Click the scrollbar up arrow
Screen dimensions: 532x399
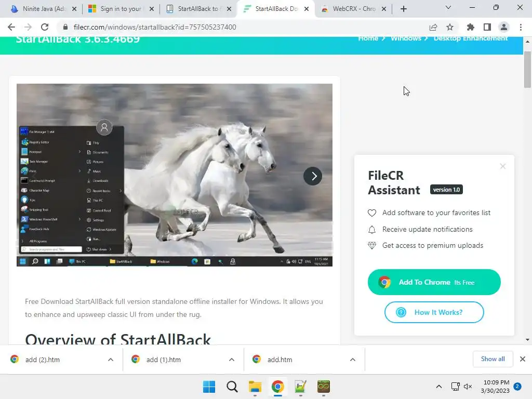pyautogui.click(x=527, y=42)
